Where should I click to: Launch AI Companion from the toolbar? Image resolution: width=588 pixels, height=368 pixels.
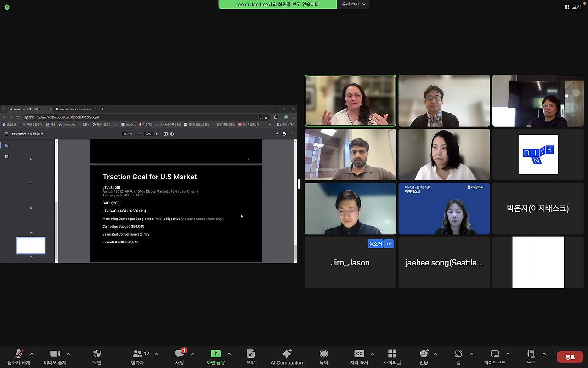pos(287,356)
